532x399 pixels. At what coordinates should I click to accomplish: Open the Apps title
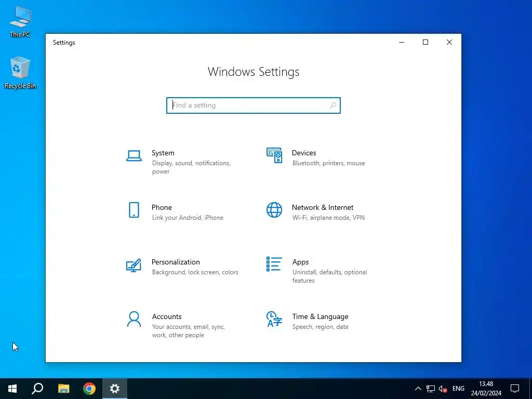tap(301, 262)
